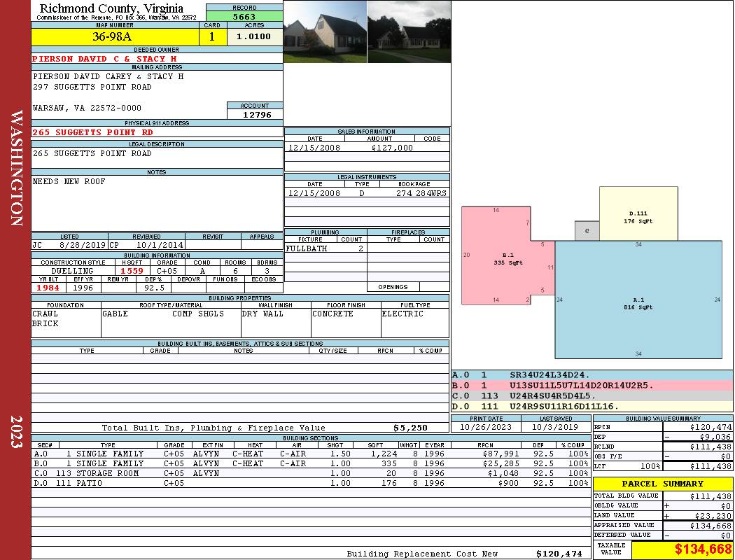Click Building Replacement Cost New $120,474
735x560 pixels.
[559, 554]
